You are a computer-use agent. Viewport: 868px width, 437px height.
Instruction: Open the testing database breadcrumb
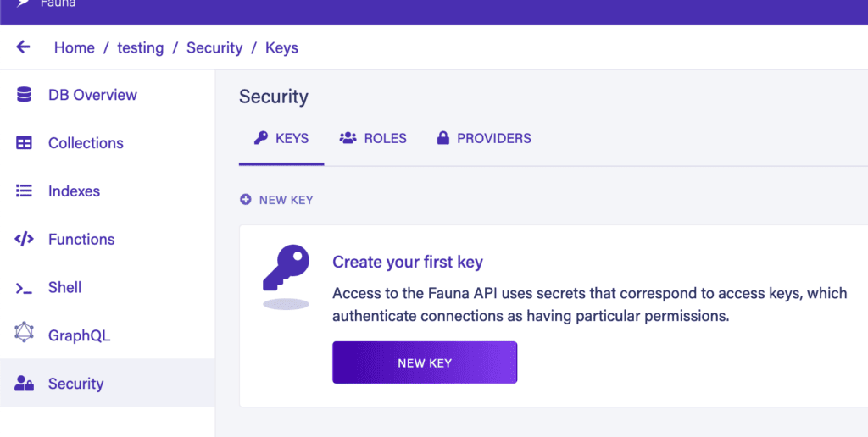click(140, 47)
